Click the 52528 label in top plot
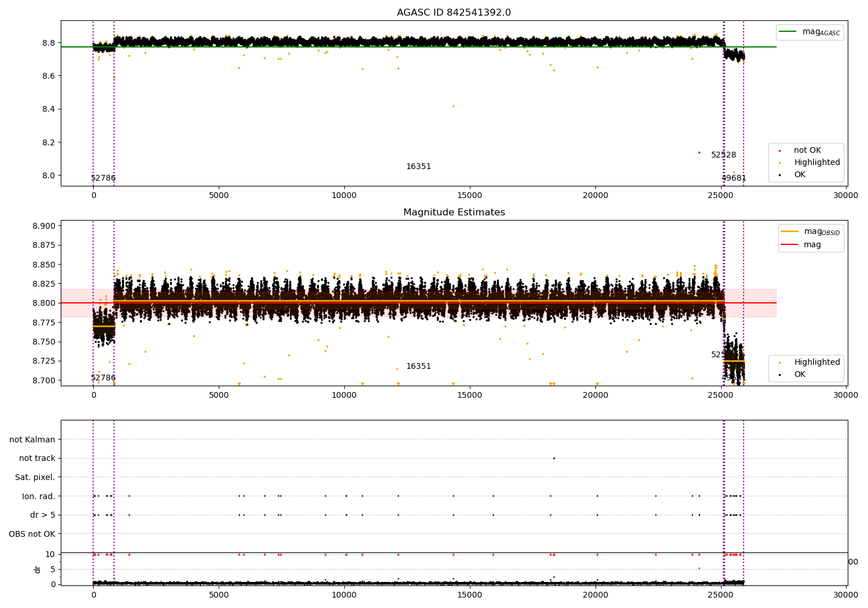The width and height of the screenshot is (868, 608). (723, 155)
